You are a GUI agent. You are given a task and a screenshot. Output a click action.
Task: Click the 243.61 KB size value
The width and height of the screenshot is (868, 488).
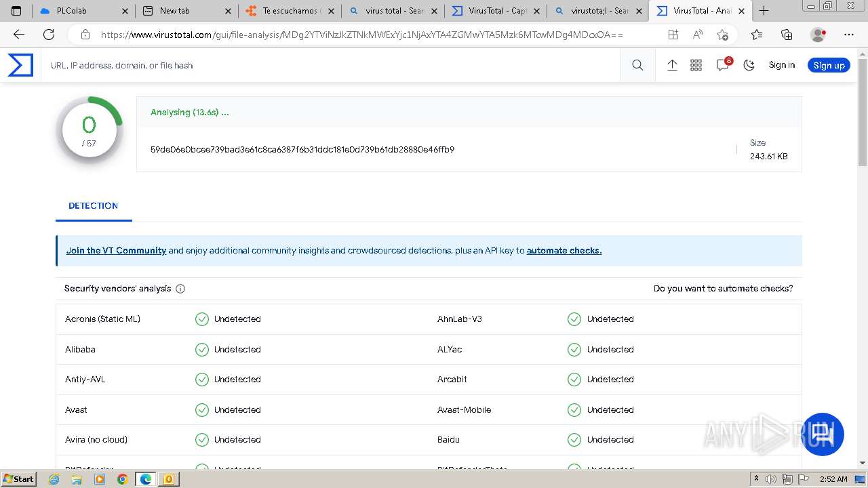pos(769,156)
